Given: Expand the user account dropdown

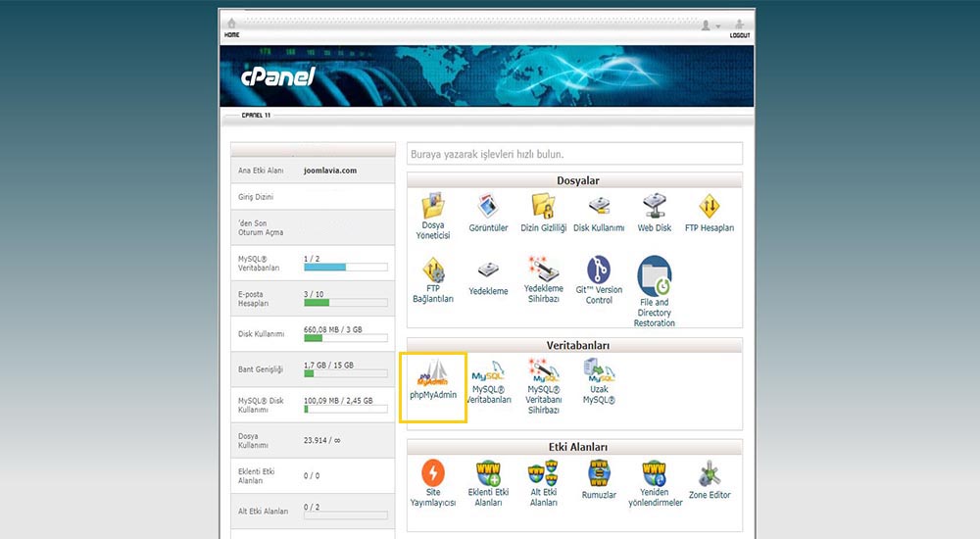Looking at the screenshot, I should point(710,25).
